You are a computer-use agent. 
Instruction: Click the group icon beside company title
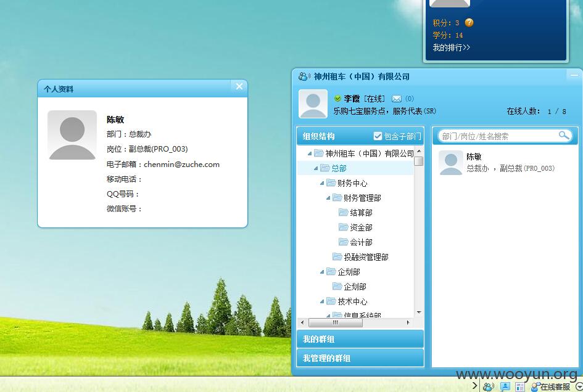(304, 76)
